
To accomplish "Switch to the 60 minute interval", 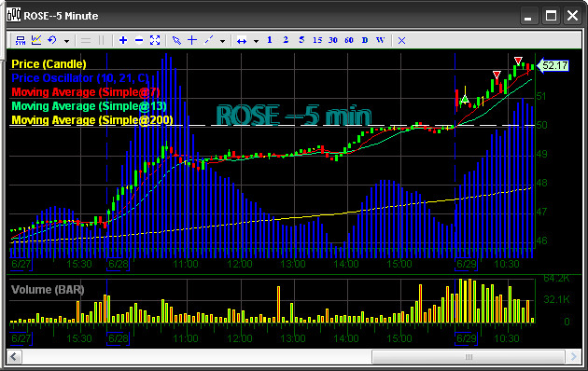I will (349, 40).
